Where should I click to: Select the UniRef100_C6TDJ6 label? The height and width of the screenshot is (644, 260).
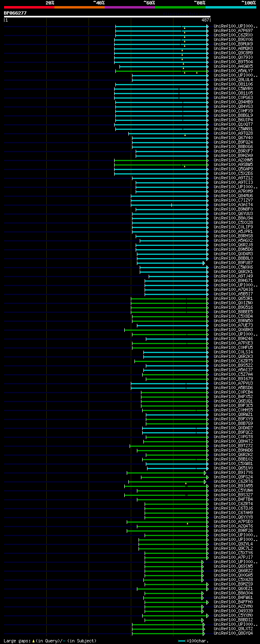point(233,508)
